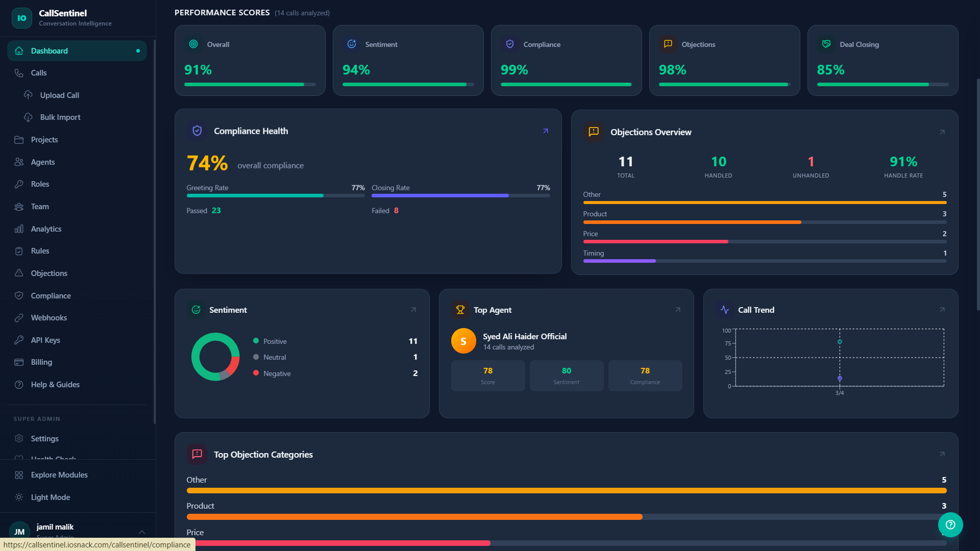The width and height of the screenshot is (980, 551).
Task: Click the Objections warning triangle icon
Action: point(19,273)
